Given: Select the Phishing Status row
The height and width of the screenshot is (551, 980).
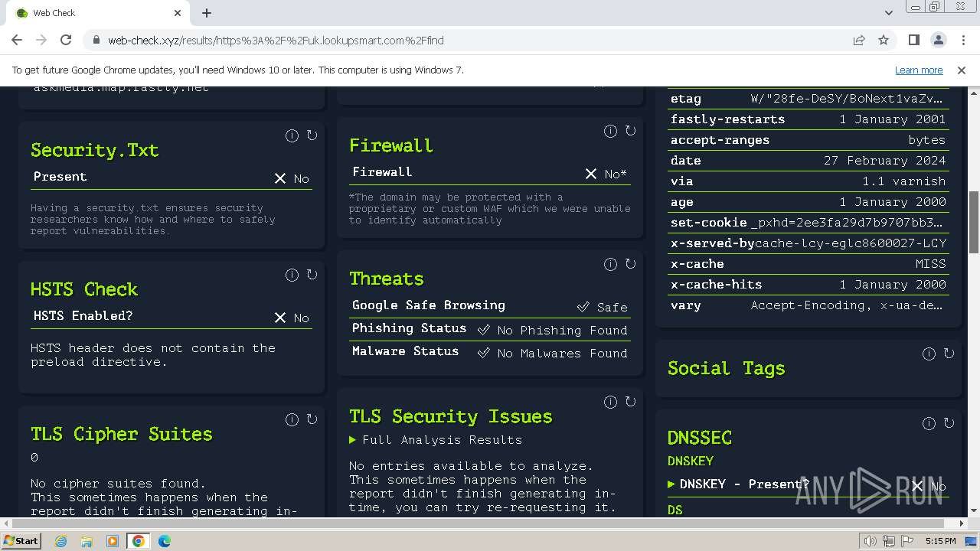Looking at the screenshot, I should click(x=490, y=329).
